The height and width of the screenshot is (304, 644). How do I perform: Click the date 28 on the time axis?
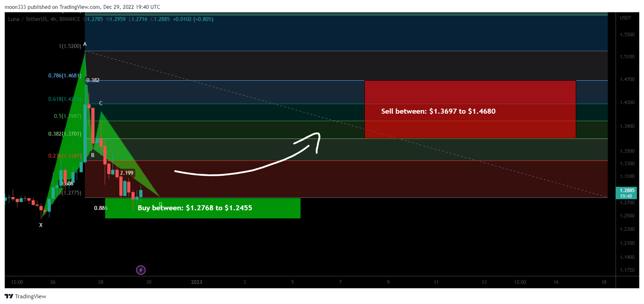click(x=101, y=282)
